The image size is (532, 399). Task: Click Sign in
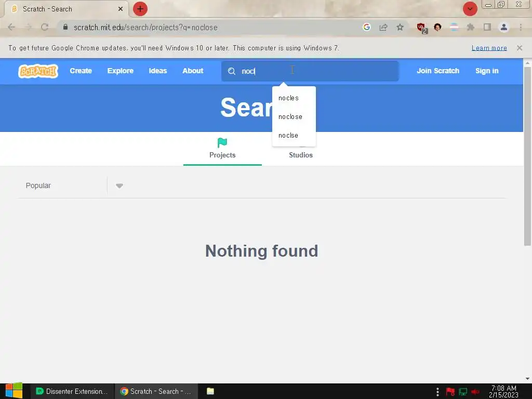(x=486, y=71)
